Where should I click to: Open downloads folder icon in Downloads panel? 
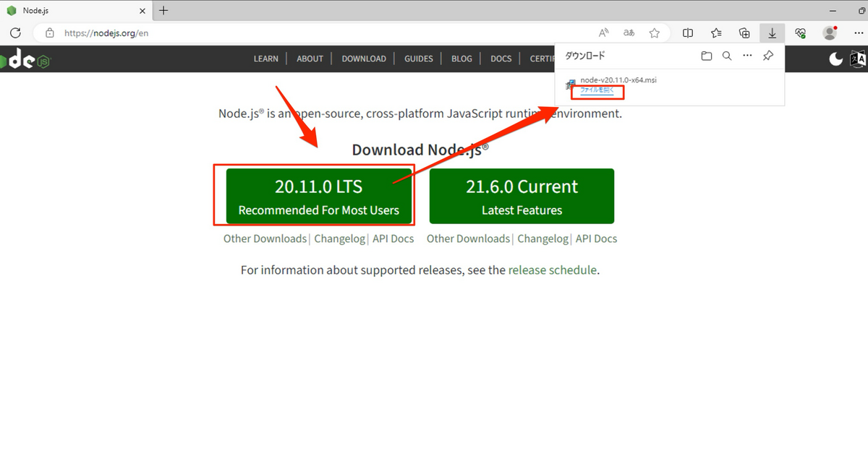click(707, 56)
